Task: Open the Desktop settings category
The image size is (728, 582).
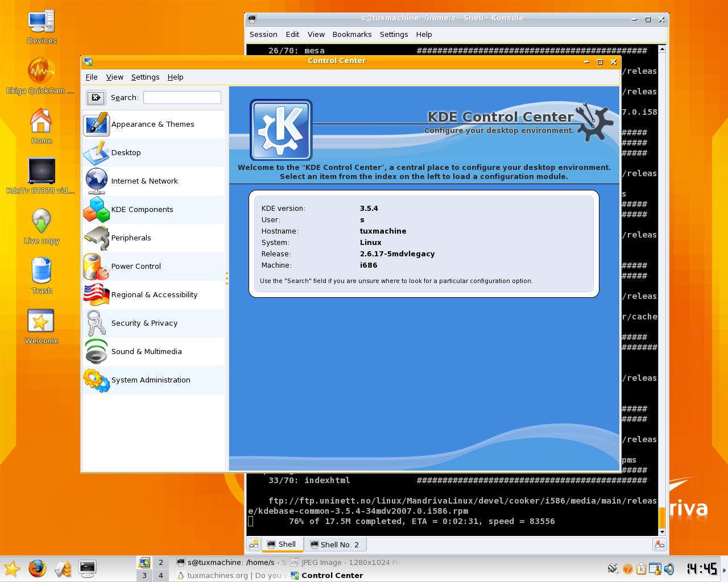Action: pos(154,153)
